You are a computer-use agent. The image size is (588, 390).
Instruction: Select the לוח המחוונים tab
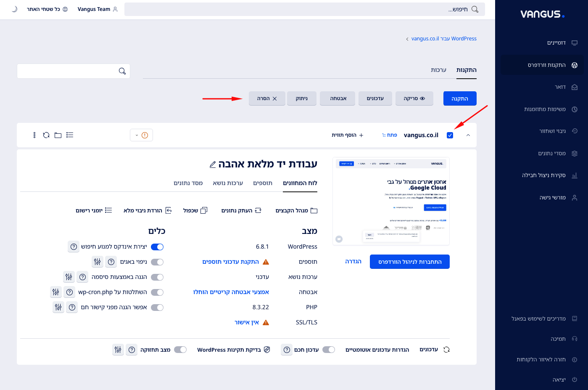click(x=300, y=183)
